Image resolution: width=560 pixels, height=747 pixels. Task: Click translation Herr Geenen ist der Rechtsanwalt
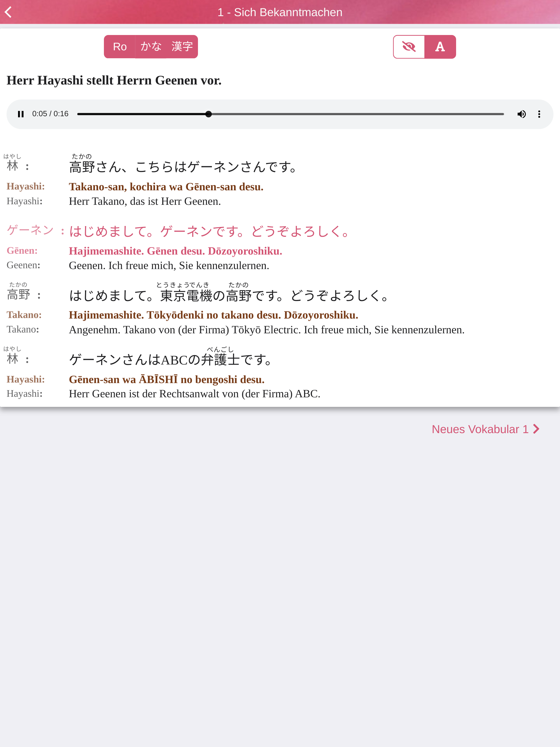pos(194,394)
